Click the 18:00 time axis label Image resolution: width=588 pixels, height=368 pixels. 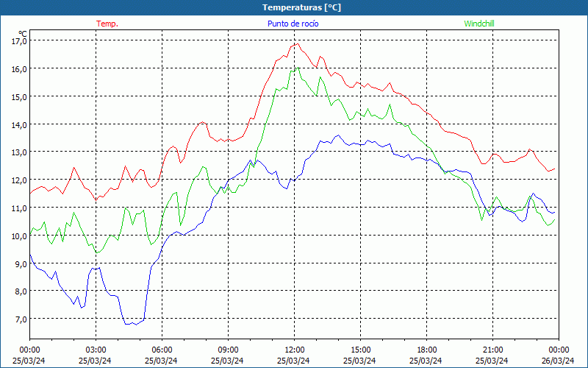point(426,350)
